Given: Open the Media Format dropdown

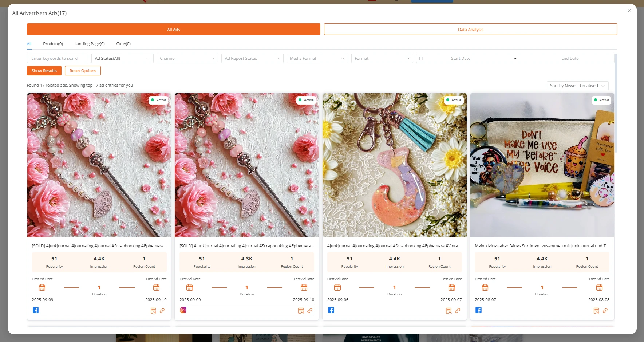Looking at the screenshot, I should click(x=317, y=58).
